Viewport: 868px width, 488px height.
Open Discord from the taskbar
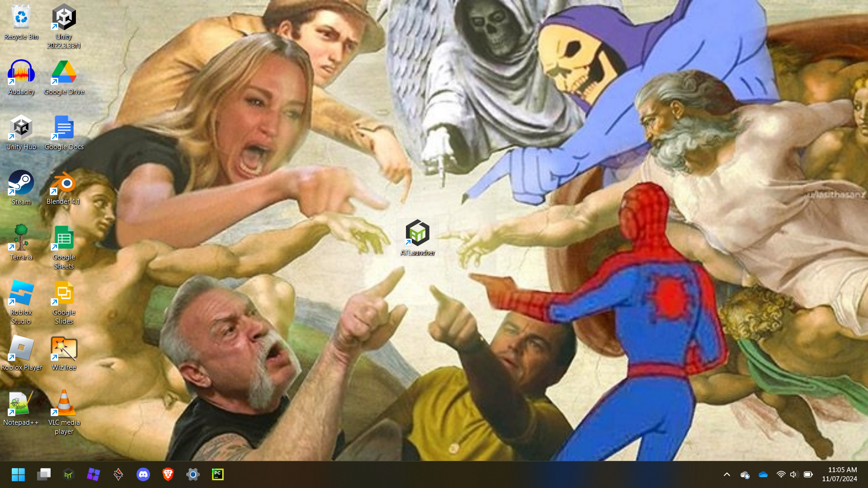[x=143, y=474]
